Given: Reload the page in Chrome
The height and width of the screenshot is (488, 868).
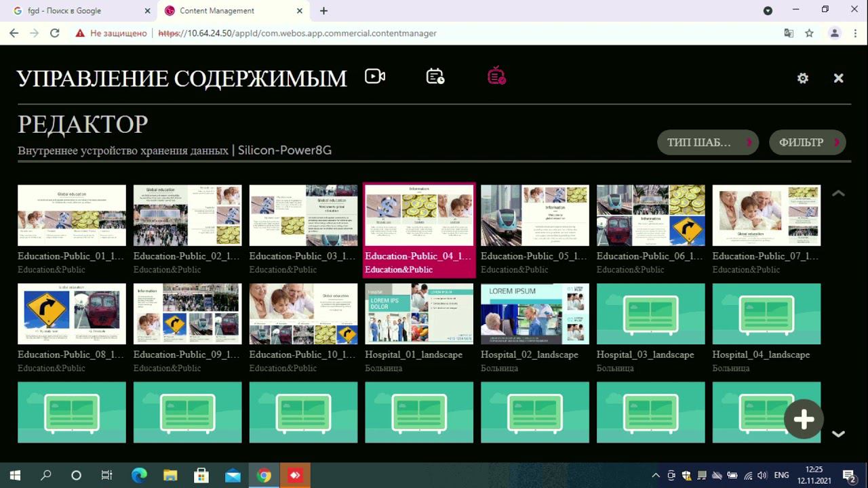Looking at the screenshot, I should (55, 33).
